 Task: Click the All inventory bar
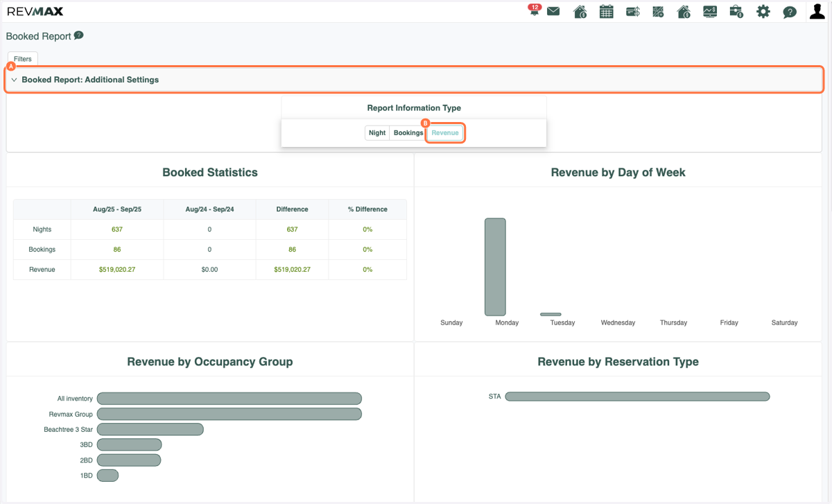point(229,399)
